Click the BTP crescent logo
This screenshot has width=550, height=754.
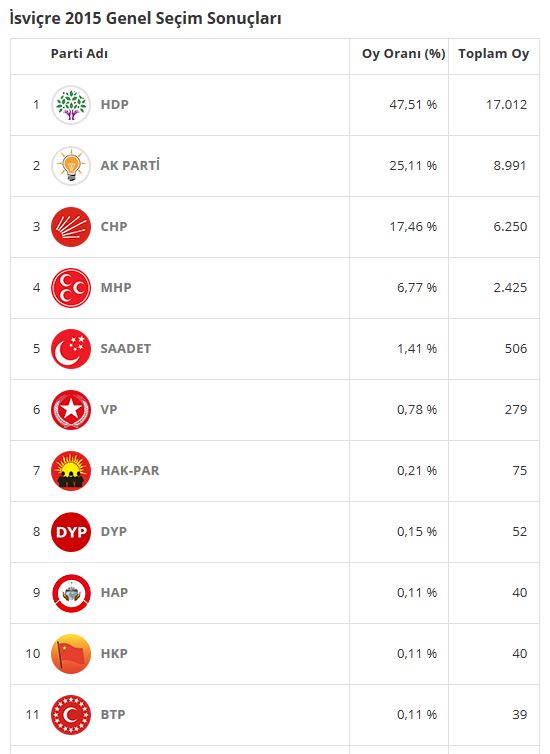(x=71, y=715)
